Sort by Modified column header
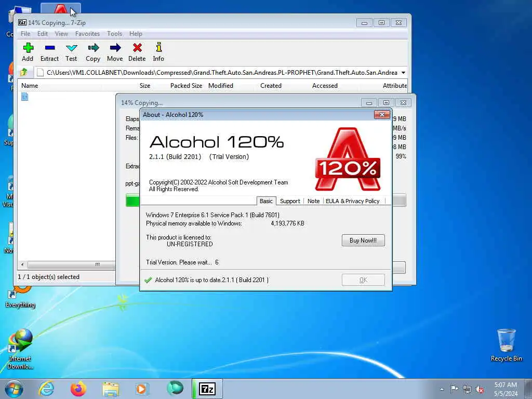 click(220, 86)
